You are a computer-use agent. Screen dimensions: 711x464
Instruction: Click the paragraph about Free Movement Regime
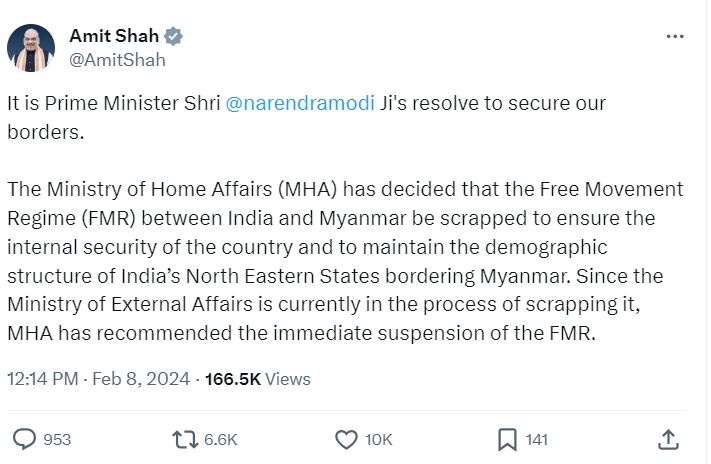[x=344, y=261]
